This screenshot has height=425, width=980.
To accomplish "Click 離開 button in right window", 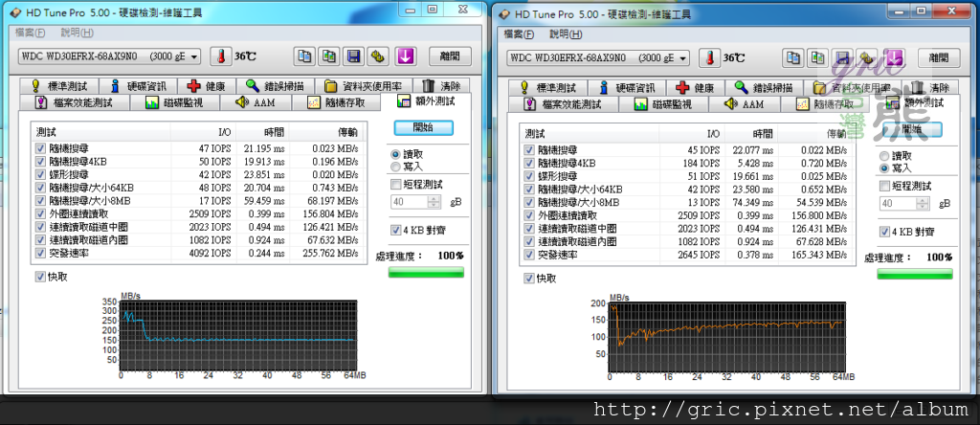I will 939,58.
